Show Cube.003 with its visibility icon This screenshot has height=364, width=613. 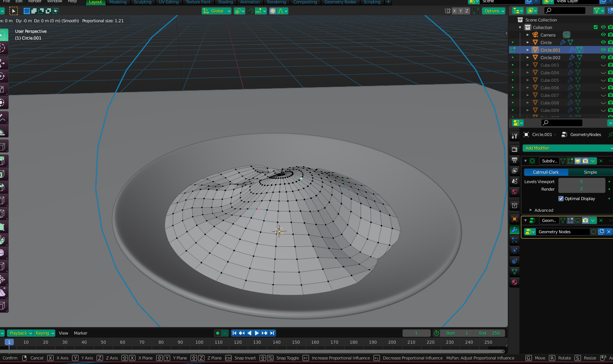[x=603, y=65]
